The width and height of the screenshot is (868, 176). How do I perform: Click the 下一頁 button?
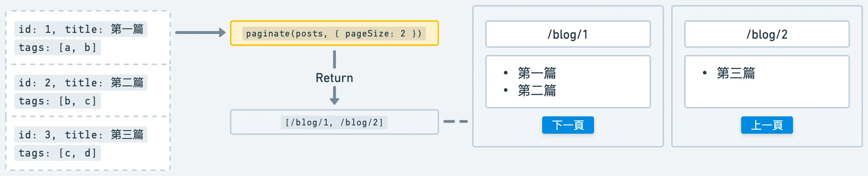(x=568, y=125)
